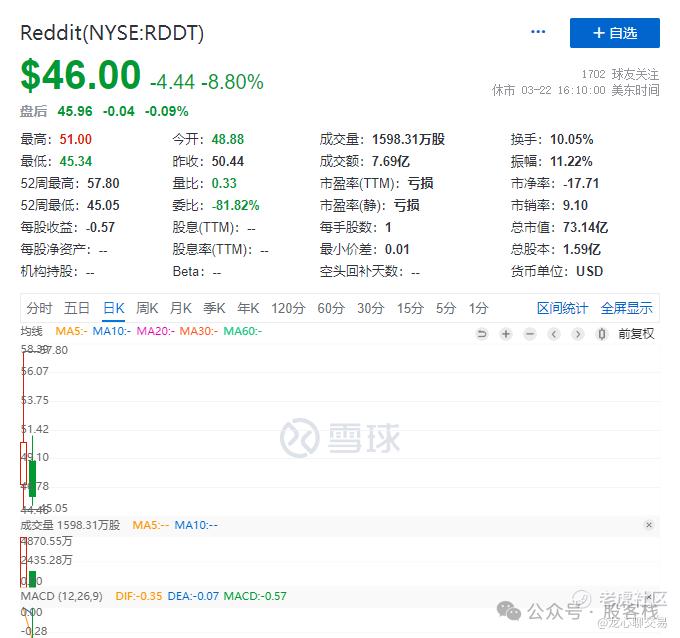This screenshot has width=680, height=638.
Task: Switch to the 30分 chart tab
Action: (x=371, y=308)
